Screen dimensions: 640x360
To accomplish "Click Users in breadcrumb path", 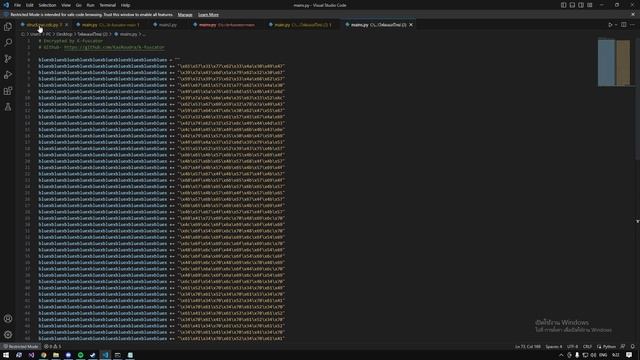I will coord(36,34).
